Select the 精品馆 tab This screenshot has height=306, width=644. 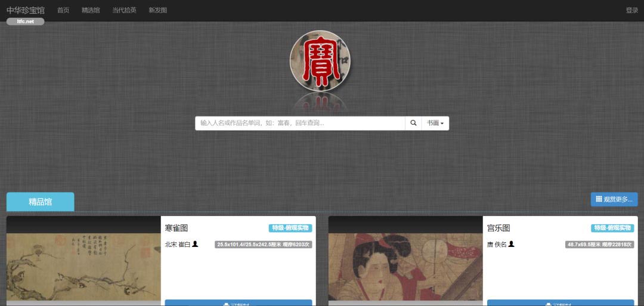tap(41, 202)
